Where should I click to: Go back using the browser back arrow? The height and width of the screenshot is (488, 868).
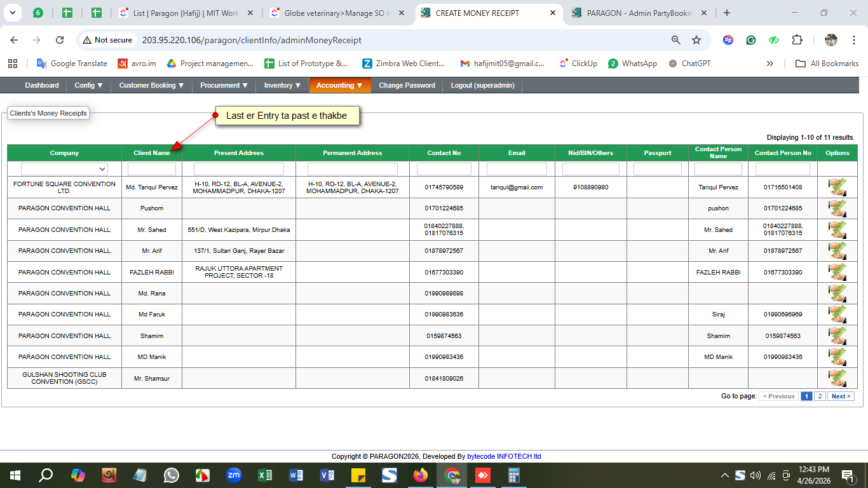pos(14,40)
